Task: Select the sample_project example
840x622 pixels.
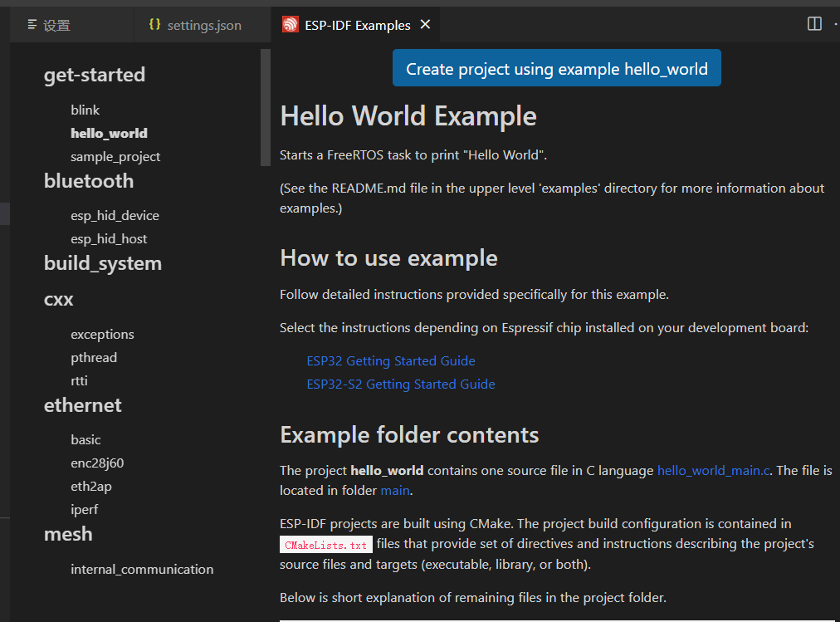Action: (115, 156)
